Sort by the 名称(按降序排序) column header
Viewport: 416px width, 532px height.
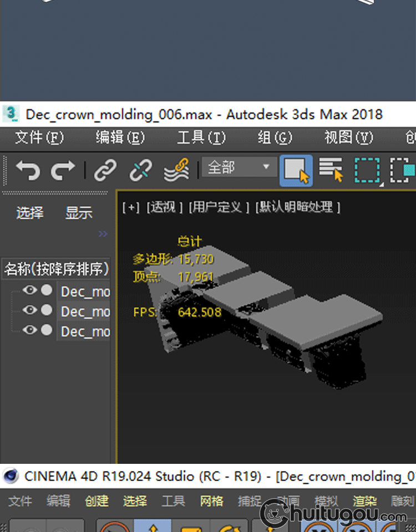[x=56, y=269]
